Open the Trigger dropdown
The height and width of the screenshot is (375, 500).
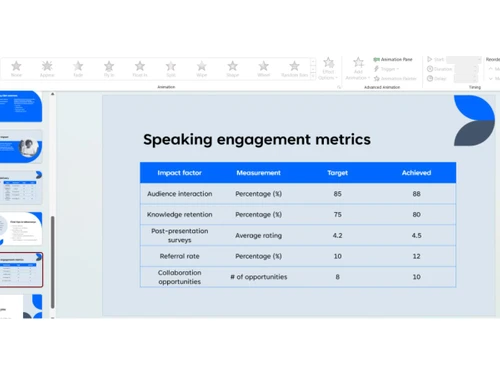pos(386,69)
